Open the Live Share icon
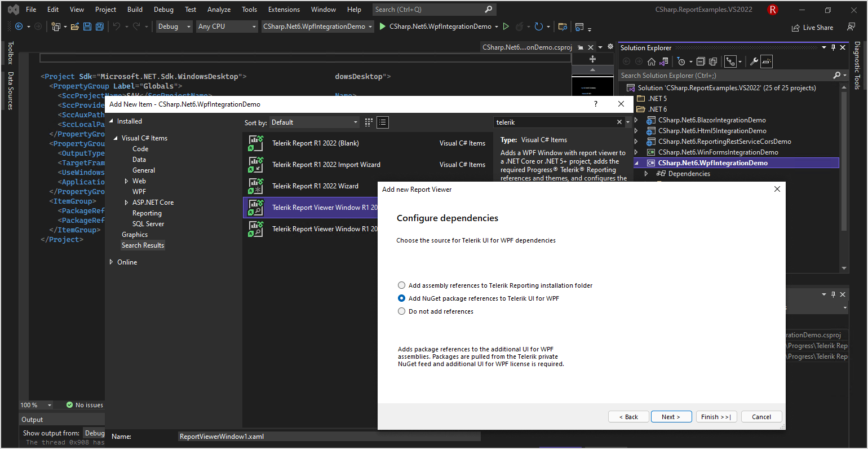 796,28
